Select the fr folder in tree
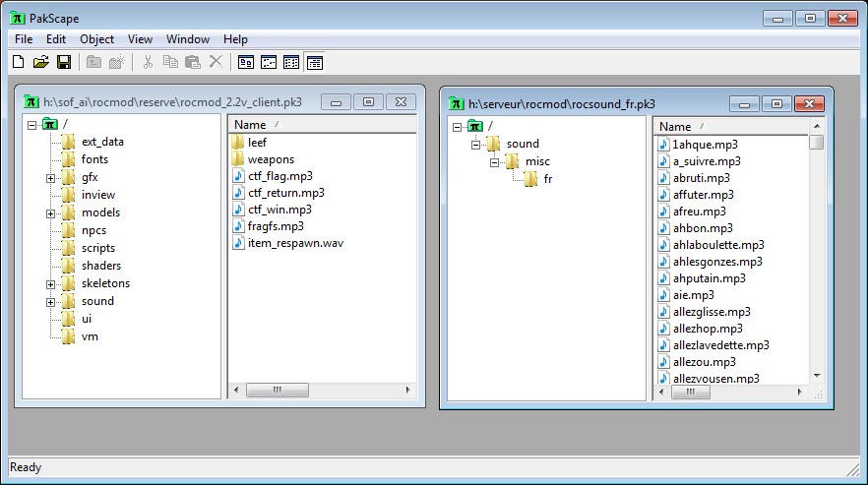This screenshot has height=485, width=868. click(x=547, y=179)
